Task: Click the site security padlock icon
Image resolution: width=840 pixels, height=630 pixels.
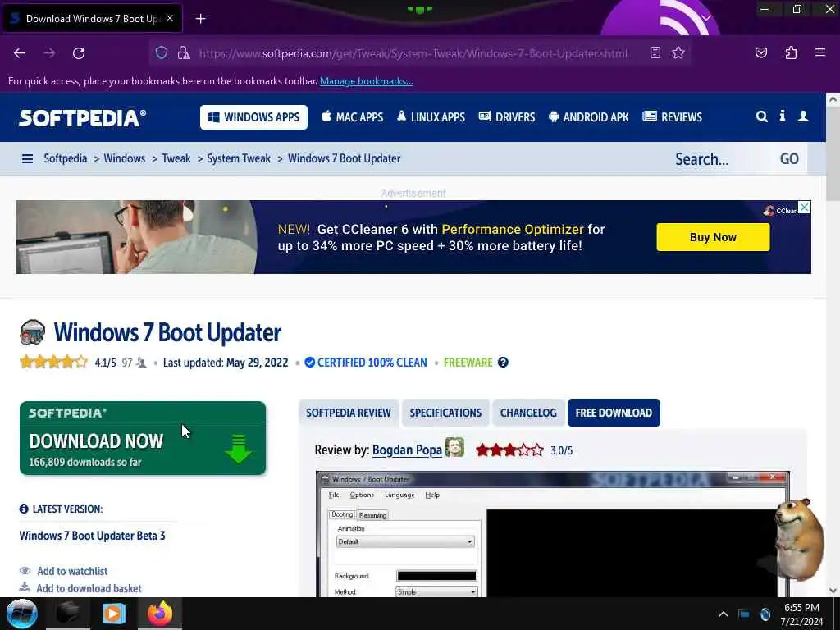Action: (184, 52)
